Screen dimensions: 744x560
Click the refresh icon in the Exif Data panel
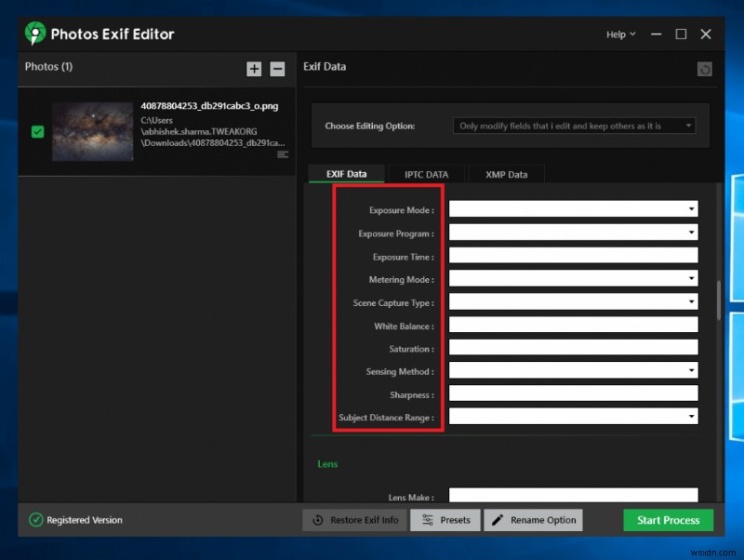tap(704, 69)
